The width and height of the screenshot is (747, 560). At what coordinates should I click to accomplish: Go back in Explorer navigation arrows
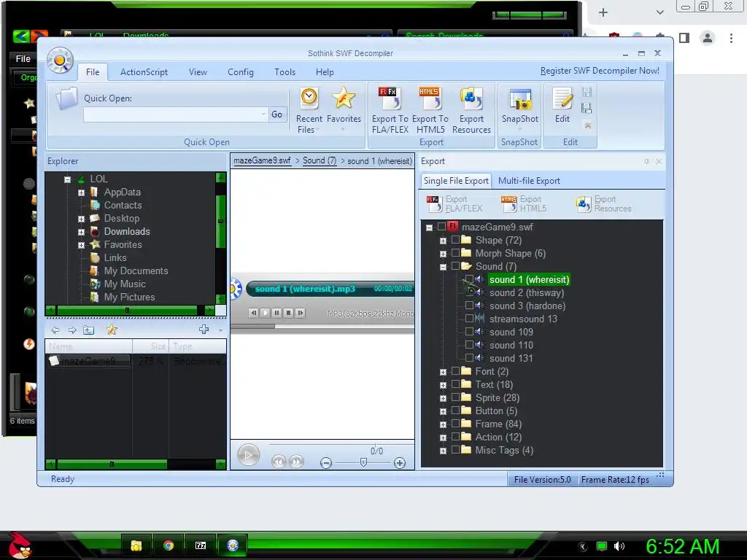pyautogui.click(x=55, y=330)
